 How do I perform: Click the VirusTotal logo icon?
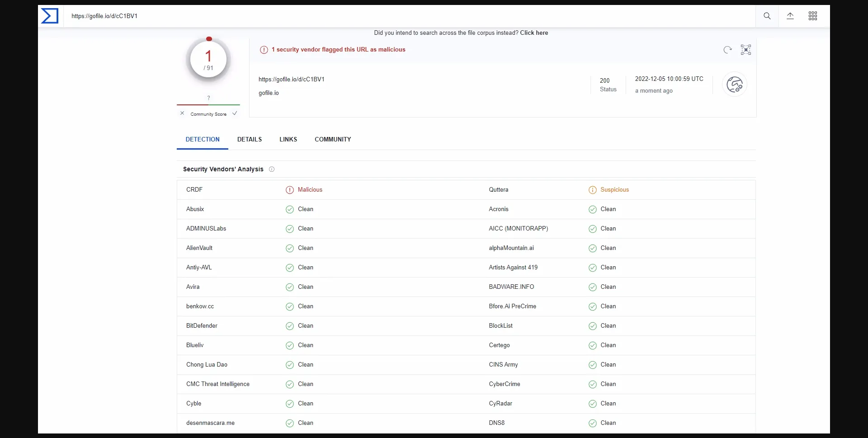[50, 16]
